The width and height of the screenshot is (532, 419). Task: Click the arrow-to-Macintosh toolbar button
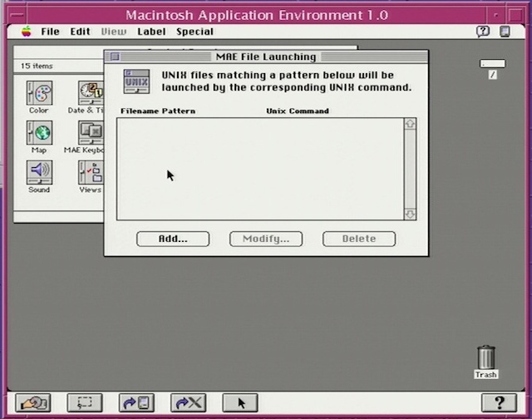136,402
